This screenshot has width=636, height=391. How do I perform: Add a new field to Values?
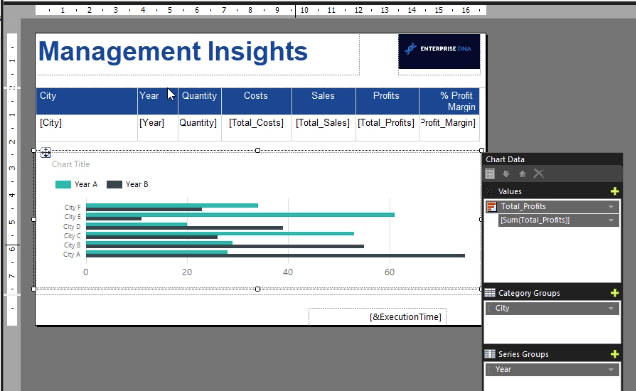615,191
